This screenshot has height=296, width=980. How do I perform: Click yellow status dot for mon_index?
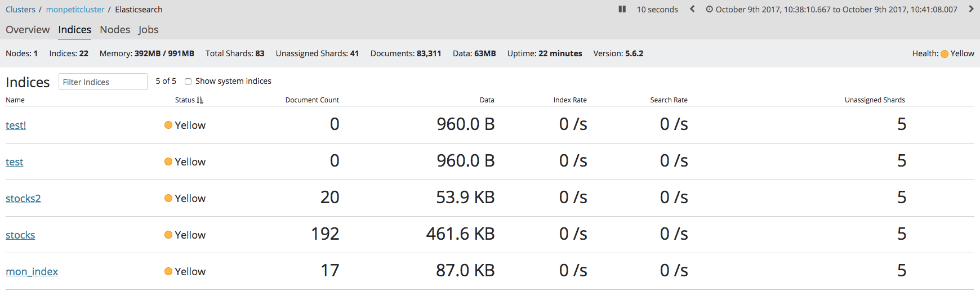click(168, 271)
